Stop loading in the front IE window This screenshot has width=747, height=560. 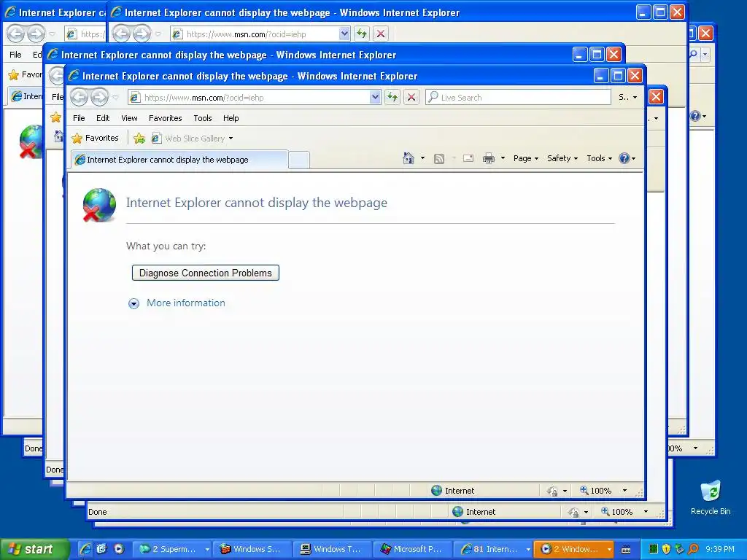(411, 98)
